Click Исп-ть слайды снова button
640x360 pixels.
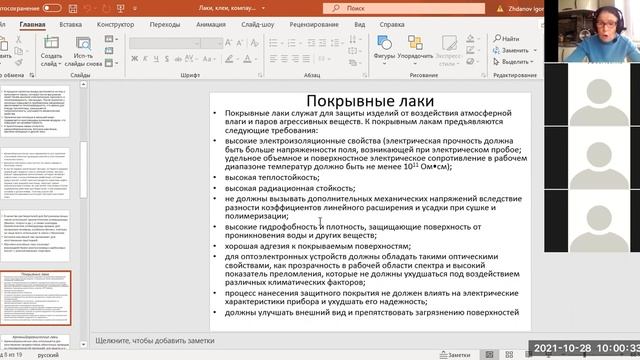[x=83, y=51]
